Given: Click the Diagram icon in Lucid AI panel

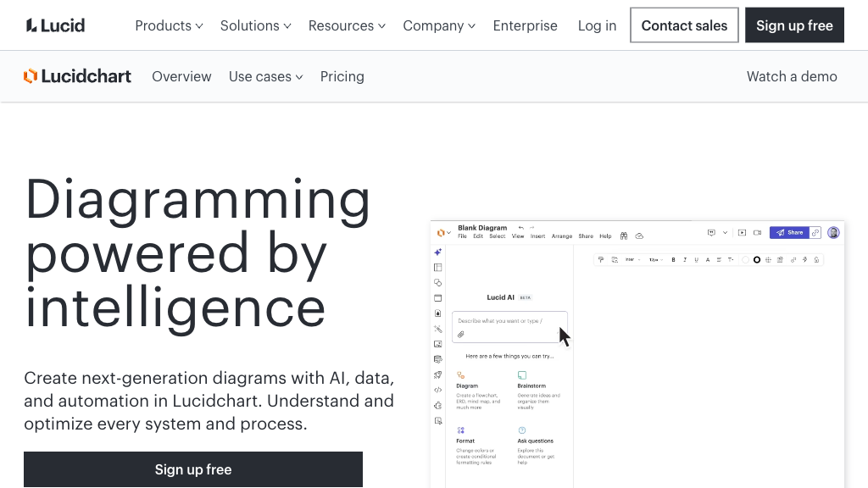Looking at the screenshot, I should (x=459, y=374).
